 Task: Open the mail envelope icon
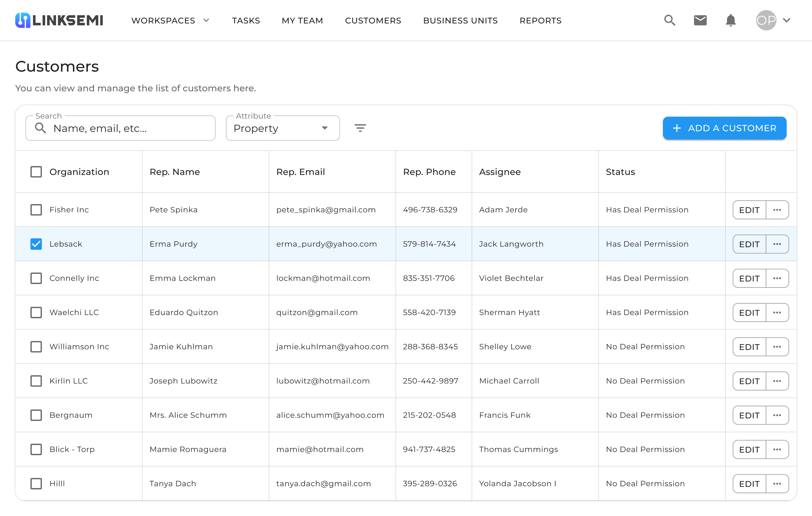pyautogui.click(x=700, y=21)
